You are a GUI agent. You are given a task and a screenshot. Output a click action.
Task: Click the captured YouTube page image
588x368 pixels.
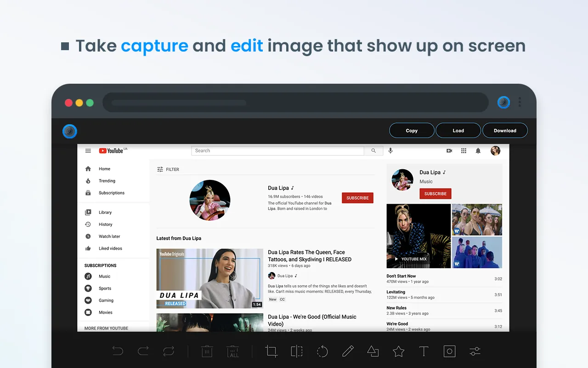coord(293,238)
